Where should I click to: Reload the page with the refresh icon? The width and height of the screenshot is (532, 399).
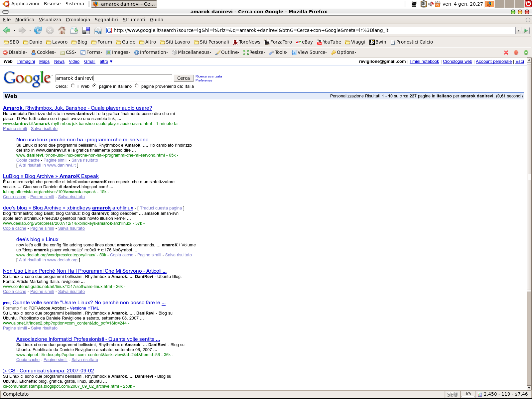point(38,31)
